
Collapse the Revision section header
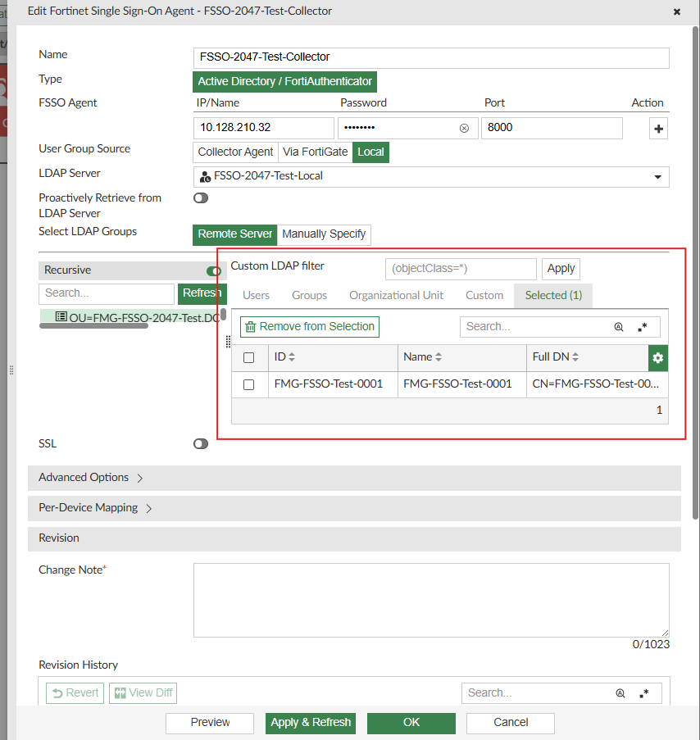(354, 538)
